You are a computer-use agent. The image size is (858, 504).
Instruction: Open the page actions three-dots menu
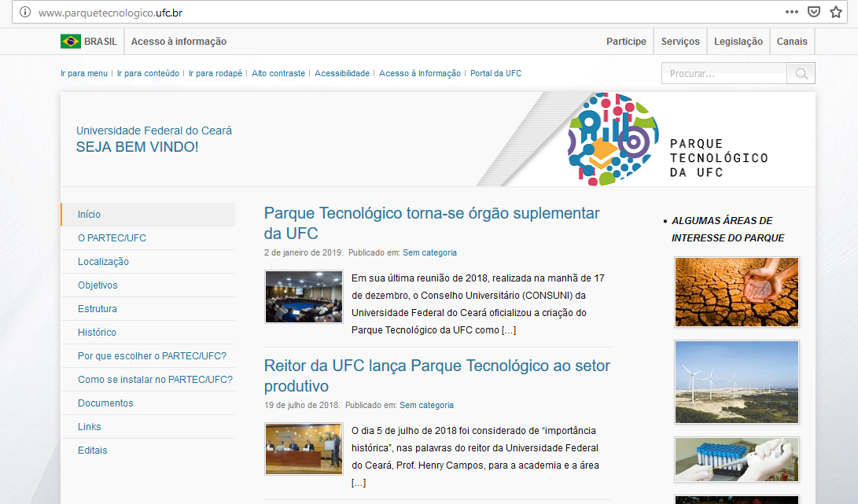click(791, 13)
